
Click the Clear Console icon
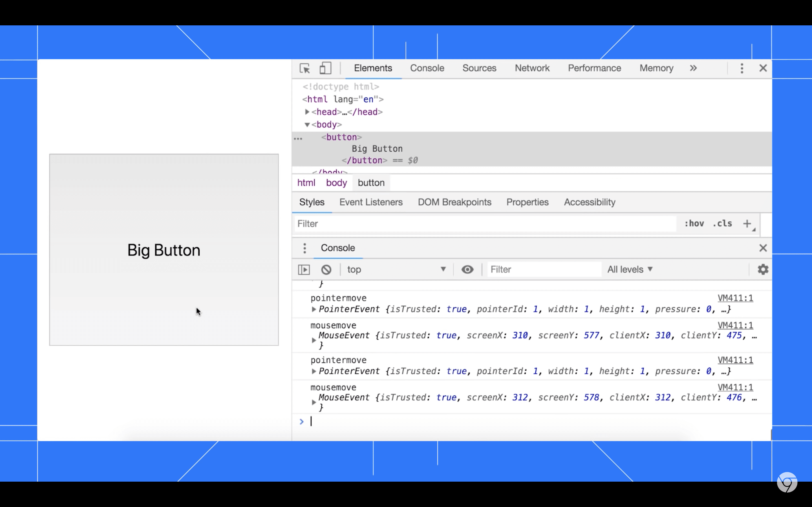pyautogui.click(x=326, y=269)
